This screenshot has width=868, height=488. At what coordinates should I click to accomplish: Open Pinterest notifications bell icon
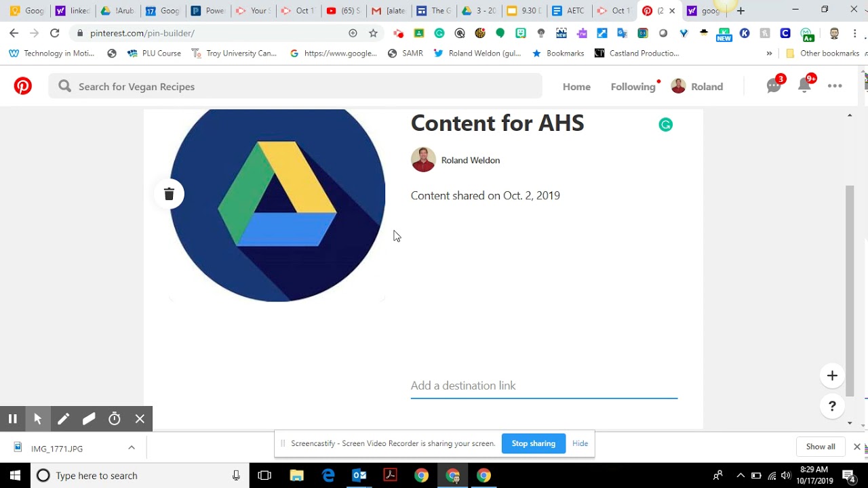pos(804,85)
